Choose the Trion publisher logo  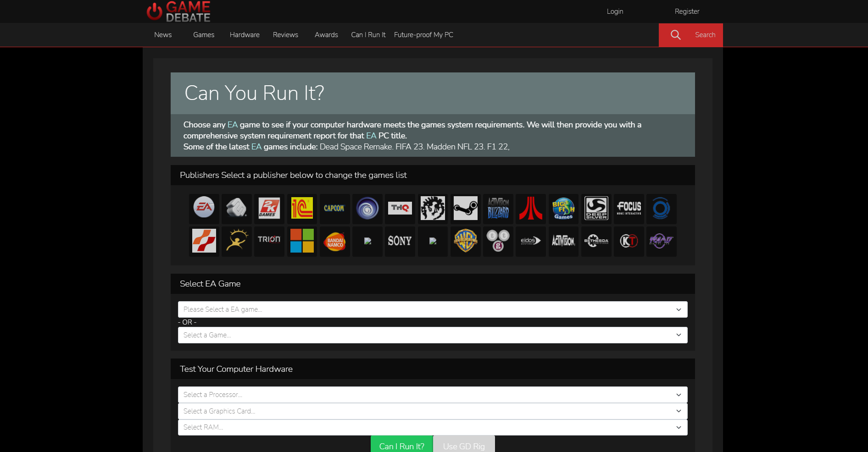pyautogui.click(x=269, y=241)
